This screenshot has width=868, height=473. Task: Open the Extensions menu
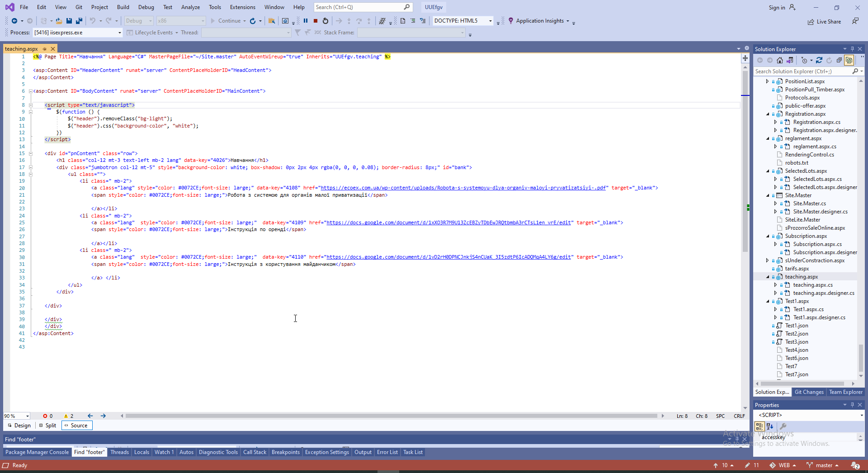(x=243, y=7)
